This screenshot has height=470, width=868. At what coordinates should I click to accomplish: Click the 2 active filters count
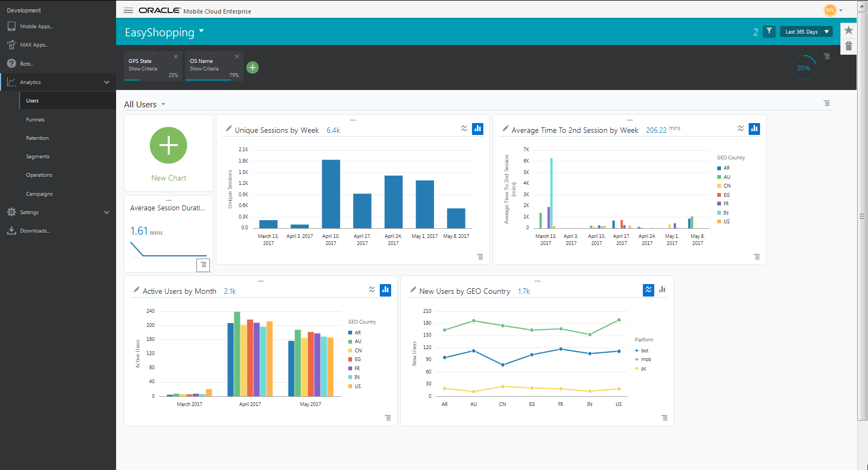tap(755, 32)
